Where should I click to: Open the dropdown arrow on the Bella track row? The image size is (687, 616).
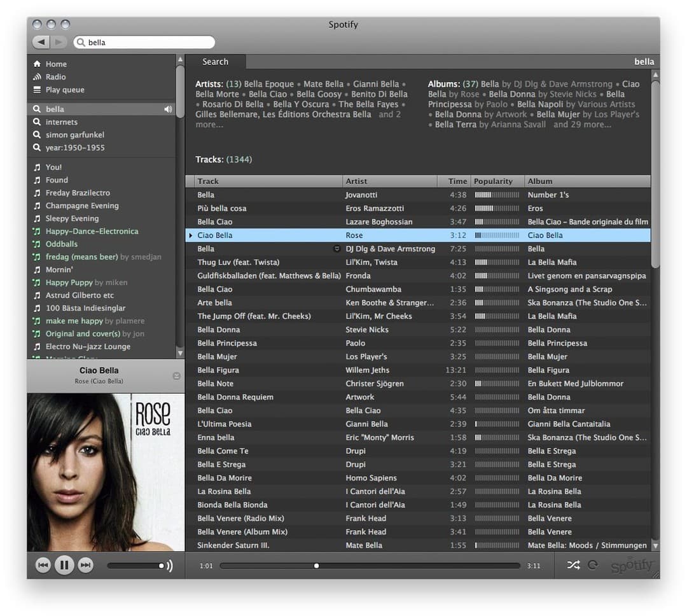pyautogui.click(x=337, y=248)
